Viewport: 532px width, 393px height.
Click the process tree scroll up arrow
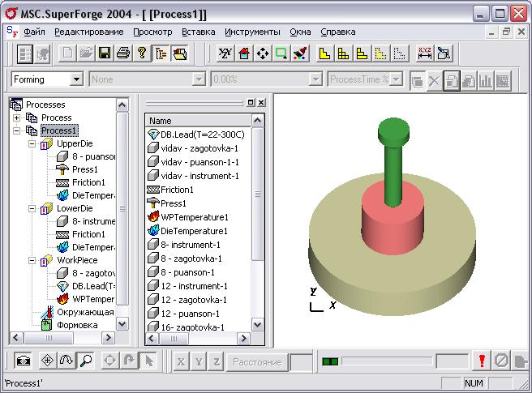coord(122,105)
